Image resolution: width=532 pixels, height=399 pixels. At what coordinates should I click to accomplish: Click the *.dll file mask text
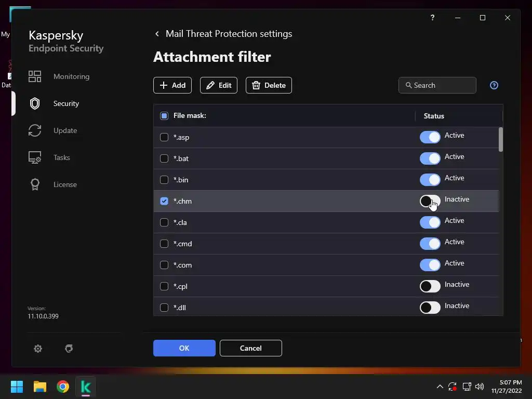179,308
